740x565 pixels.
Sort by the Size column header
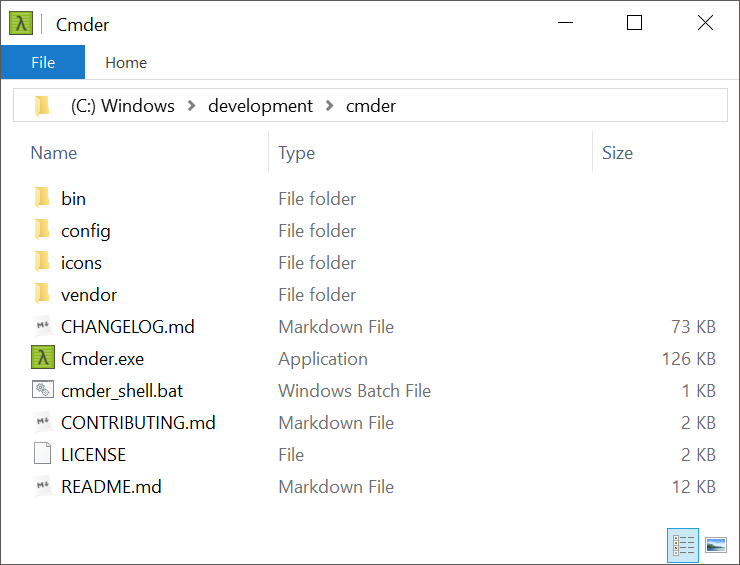click(617, 153)
